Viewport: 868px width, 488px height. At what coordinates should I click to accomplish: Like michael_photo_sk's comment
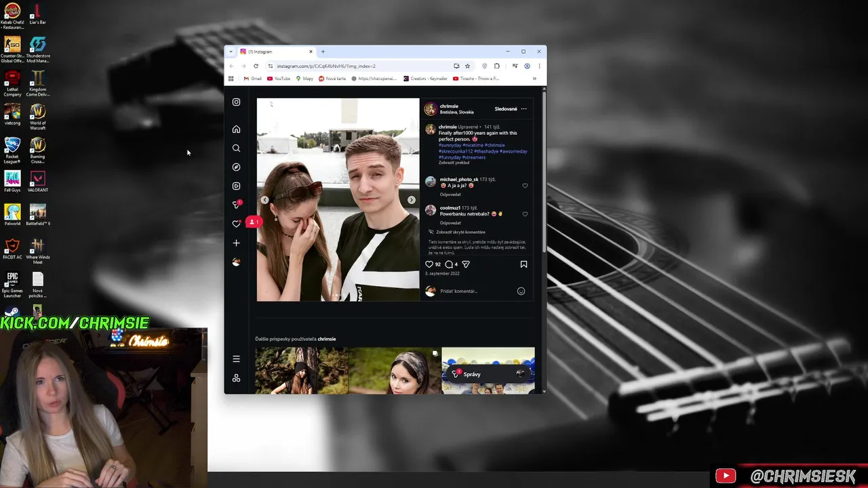(525, 186)
